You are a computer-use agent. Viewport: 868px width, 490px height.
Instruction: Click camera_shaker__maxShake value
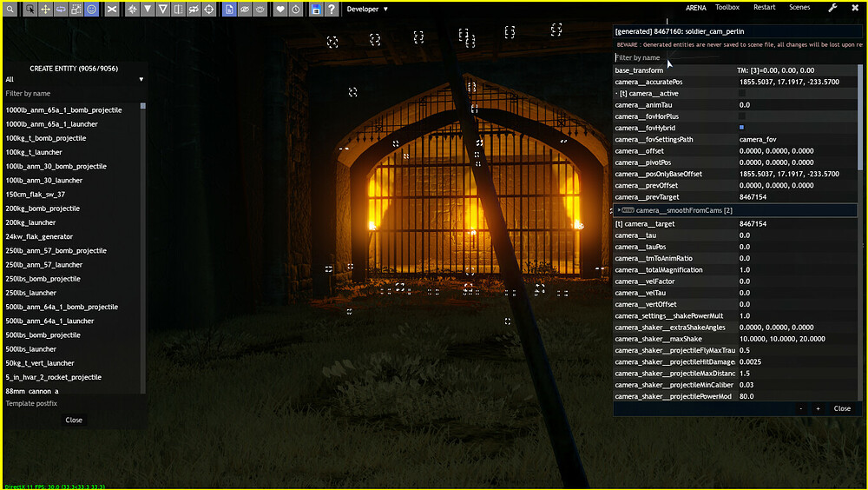[x=782, y=339]
